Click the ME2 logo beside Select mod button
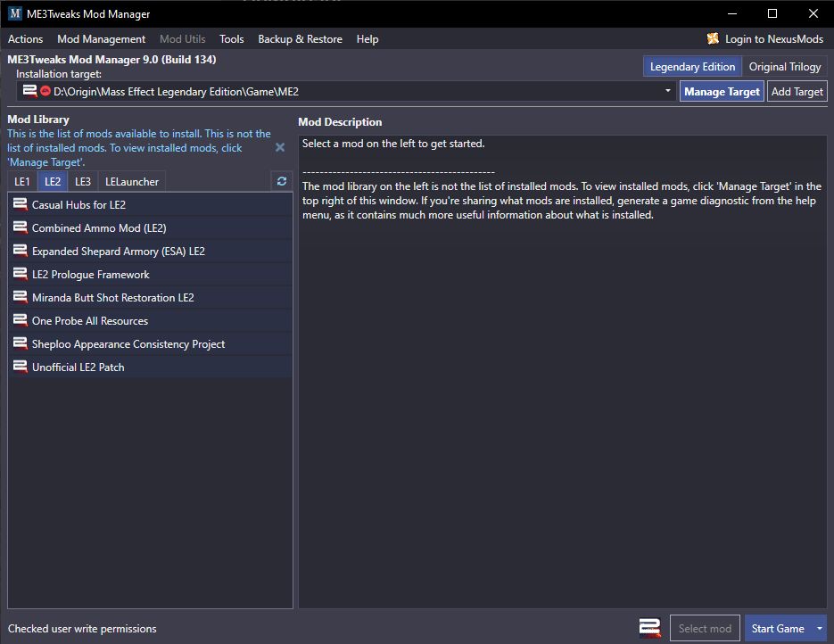Image resolution: width=834 pixels, height=644 pixels. [x=650, y=628]
